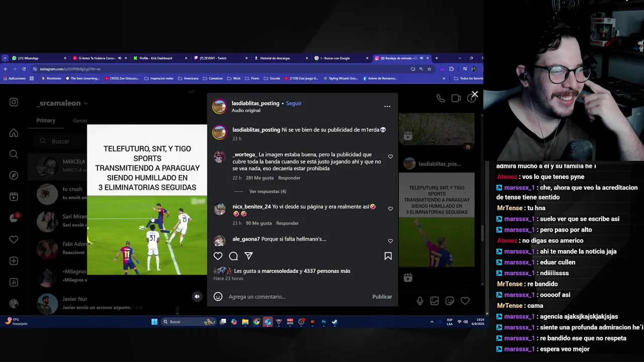
Task: Open lasdiablitas_posting profile from post header
Action: (255, 103)
